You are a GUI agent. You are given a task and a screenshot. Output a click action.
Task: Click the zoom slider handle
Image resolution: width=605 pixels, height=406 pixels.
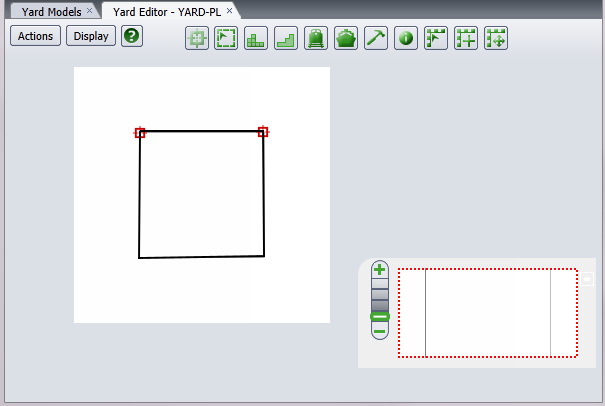coord(380,317)
